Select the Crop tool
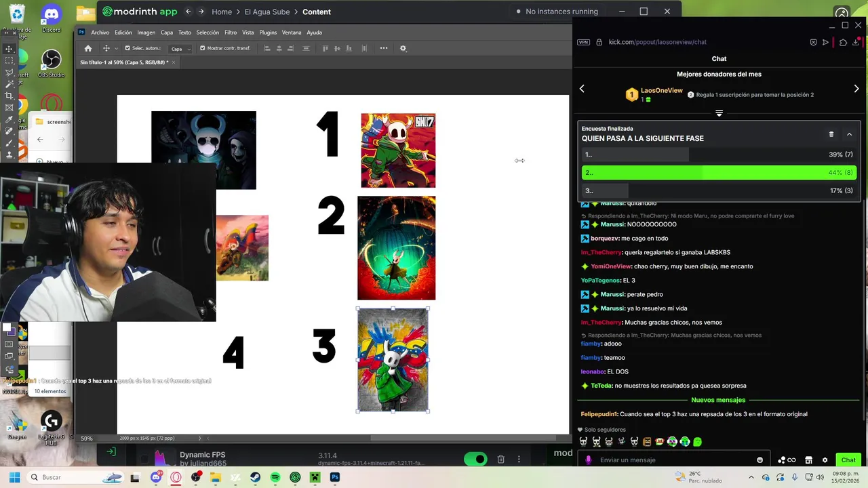 point(9,96)
